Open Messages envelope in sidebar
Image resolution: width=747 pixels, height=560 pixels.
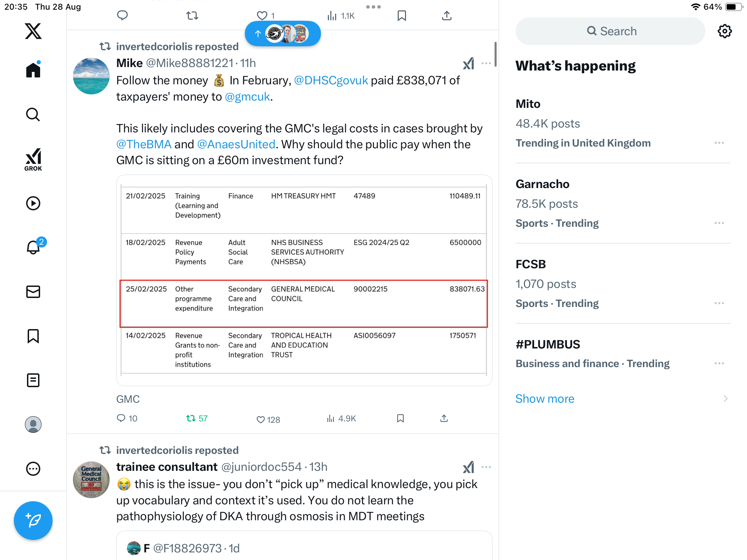pos(33,292)
